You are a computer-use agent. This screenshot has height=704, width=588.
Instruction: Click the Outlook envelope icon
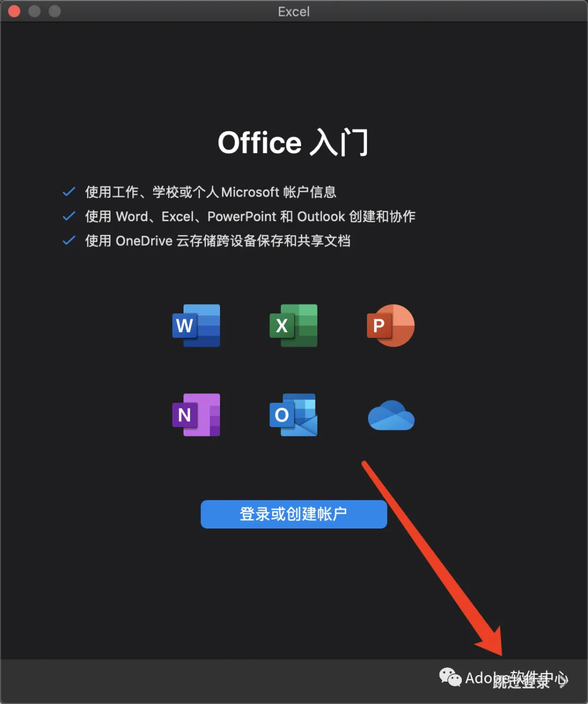[x=293, y=415]
